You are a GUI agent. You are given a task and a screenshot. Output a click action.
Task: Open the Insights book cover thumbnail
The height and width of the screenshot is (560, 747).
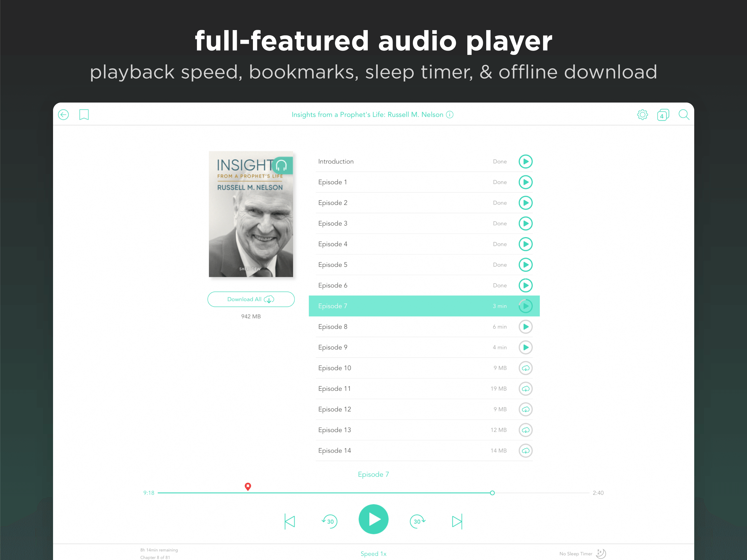251,214
